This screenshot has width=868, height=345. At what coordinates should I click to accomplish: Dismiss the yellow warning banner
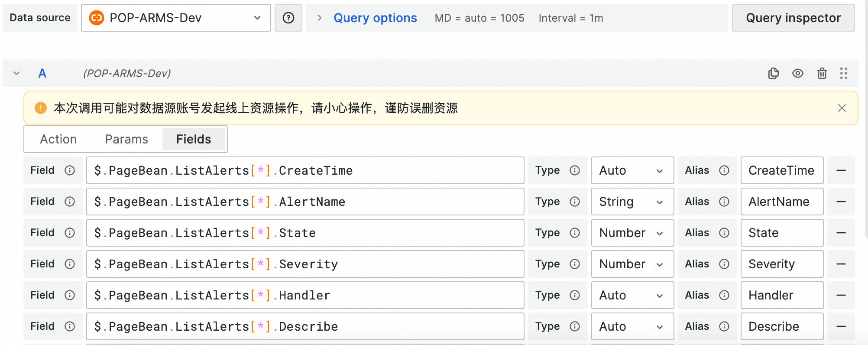coord(842,108)
